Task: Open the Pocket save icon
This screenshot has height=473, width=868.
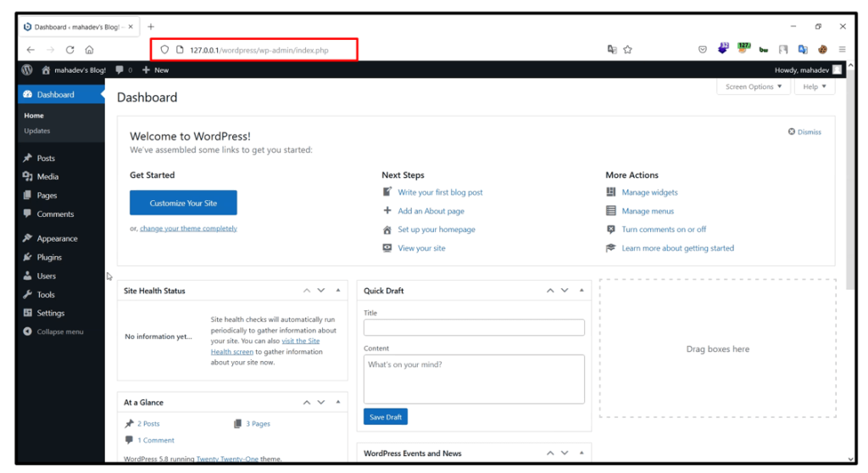Action: [x=703, y=49]
